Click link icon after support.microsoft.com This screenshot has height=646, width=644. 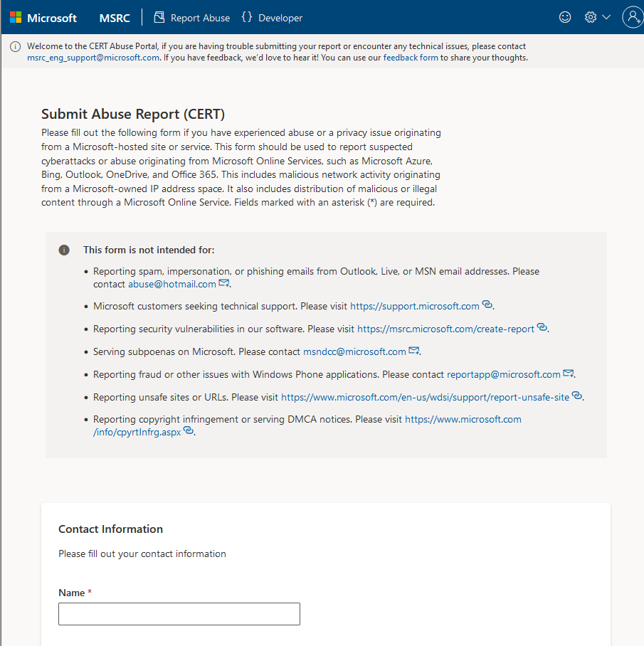click(x=487, y=305)
